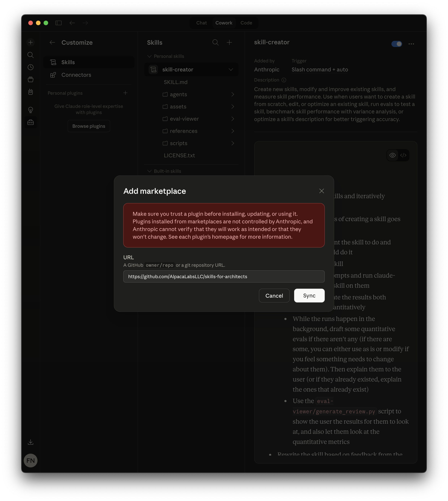Viewport: 448px width, 501px height.
Task: Switch skill preview to code view
Action: [x=404, y=155]
